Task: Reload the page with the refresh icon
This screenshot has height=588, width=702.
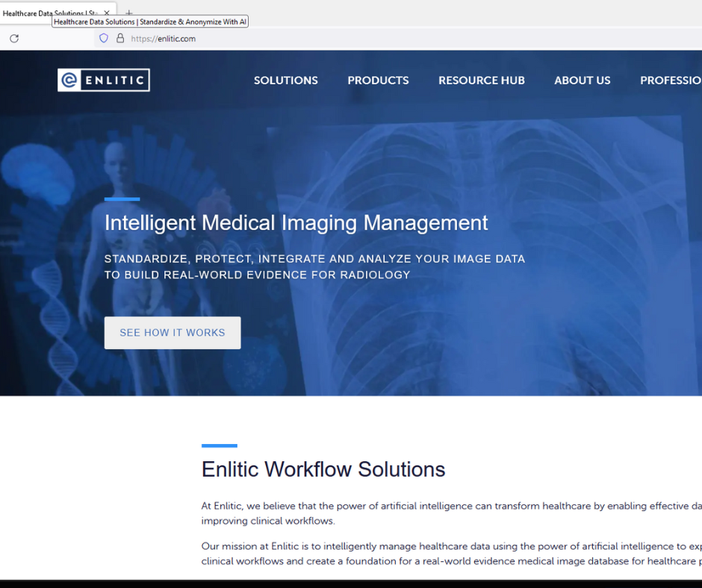Action: pyautogui.click(x=14, y=39)
